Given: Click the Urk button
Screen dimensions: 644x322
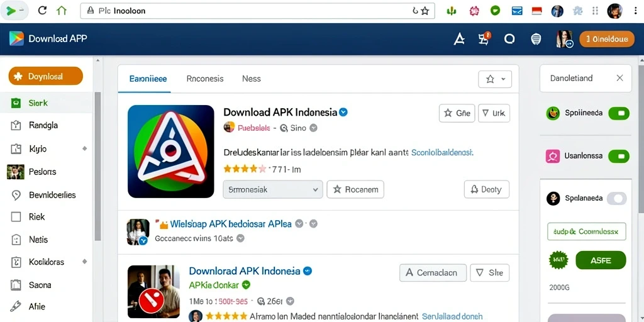Looking at the screenshot, I should coord(494,113).
